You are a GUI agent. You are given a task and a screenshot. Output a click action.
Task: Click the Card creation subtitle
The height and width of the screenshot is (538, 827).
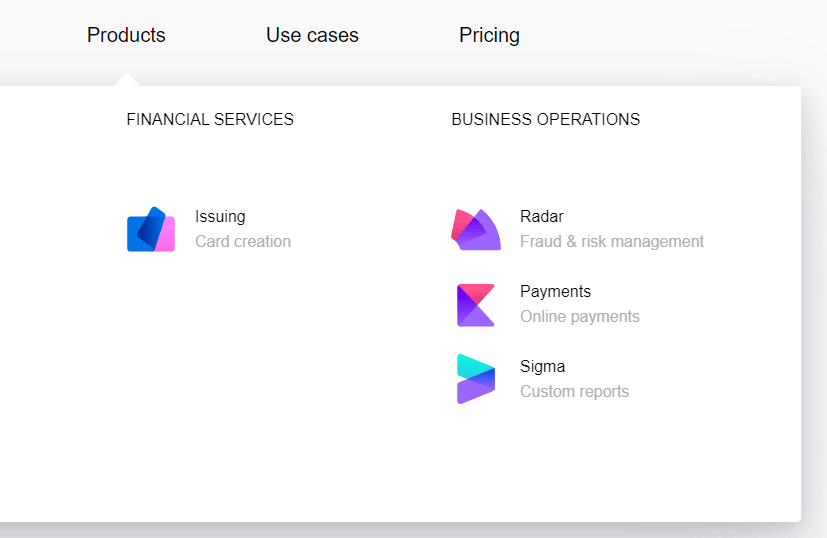pyautogui.click(x=243, y=241)
